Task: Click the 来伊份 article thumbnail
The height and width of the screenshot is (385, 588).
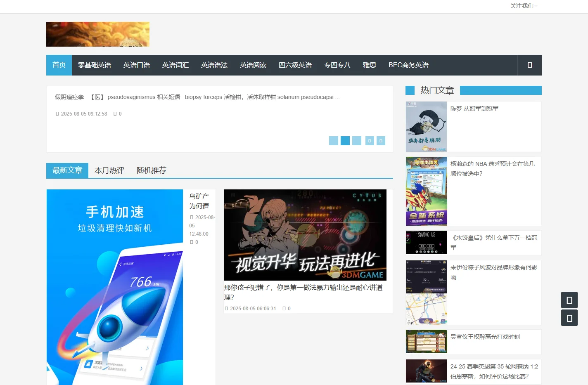Action: (427, 293)
